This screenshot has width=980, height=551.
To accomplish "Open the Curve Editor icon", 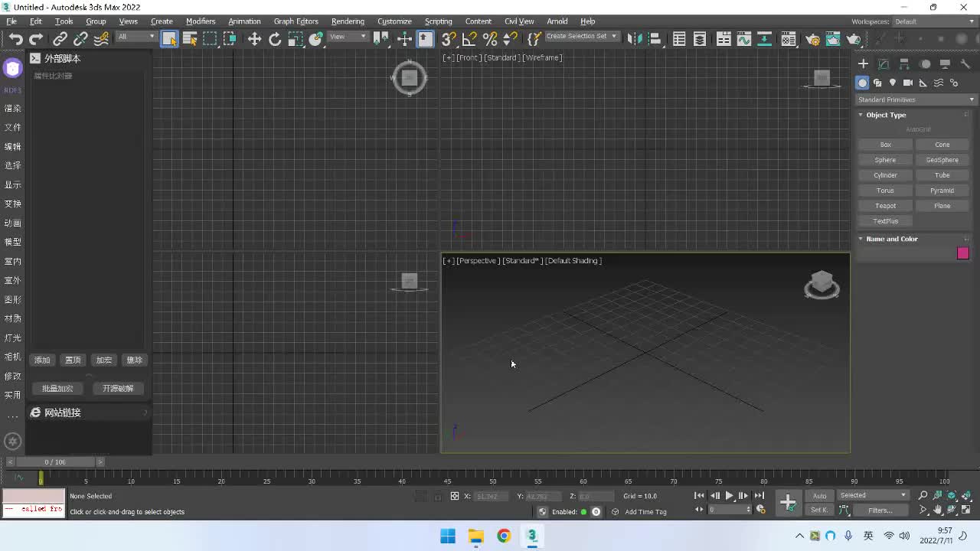I will [x=743, y=39].
